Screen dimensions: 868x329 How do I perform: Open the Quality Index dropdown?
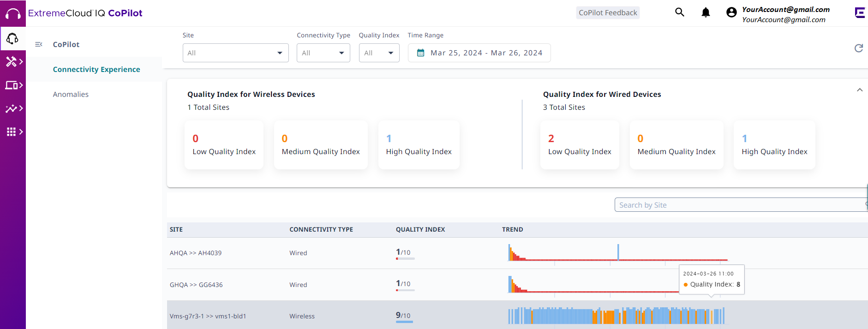point(379,53)
